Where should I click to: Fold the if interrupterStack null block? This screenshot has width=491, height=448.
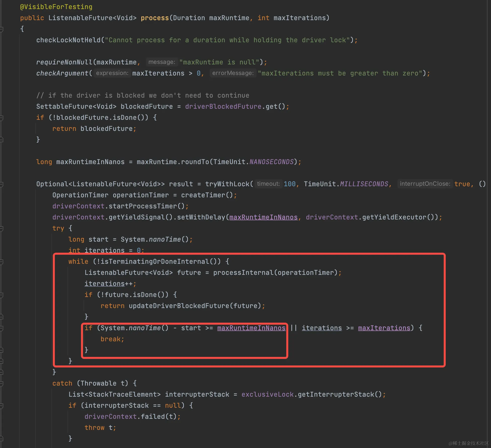(x=1, y=406)
